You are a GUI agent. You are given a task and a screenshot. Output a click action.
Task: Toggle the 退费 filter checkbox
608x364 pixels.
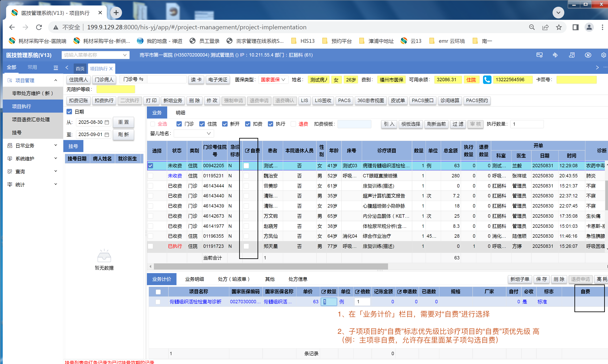(x=293, y=124)
